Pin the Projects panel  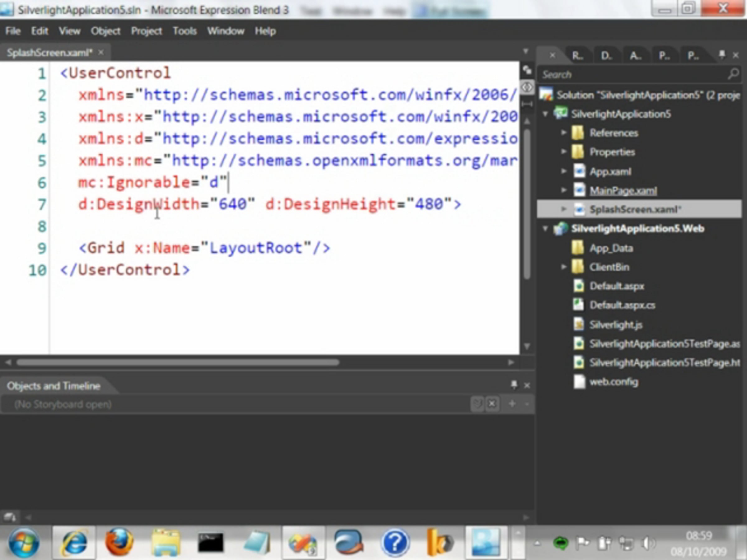tap(722, 54)
